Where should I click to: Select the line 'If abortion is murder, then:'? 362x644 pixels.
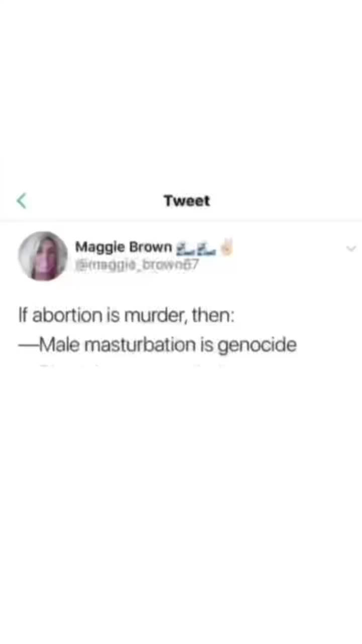(125, 316)
